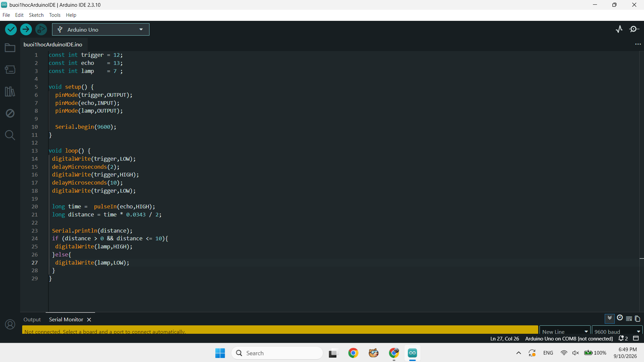Open the notifications bell in status bar
644x362 pixels.
(x=623, y=338)
